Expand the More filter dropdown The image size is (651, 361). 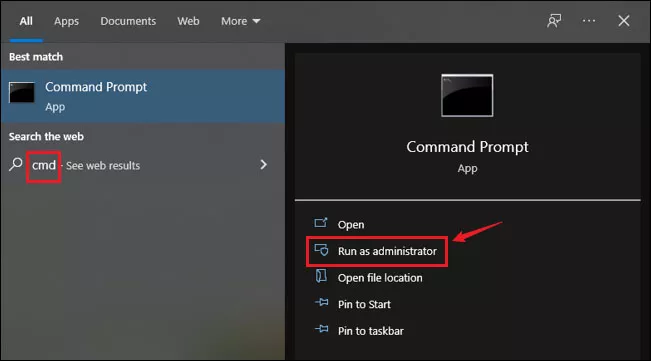point(240,21)
